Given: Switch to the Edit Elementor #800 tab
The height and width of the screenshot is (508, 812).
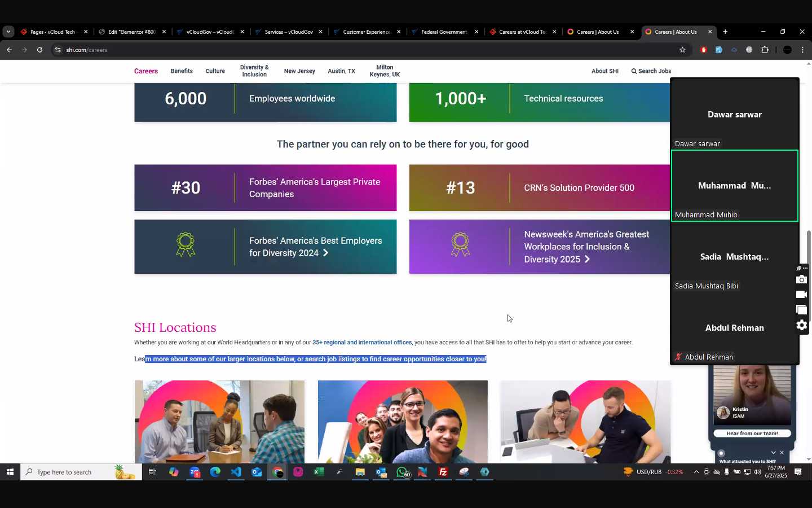Looking at the screenshot, I should coord(131,32).
